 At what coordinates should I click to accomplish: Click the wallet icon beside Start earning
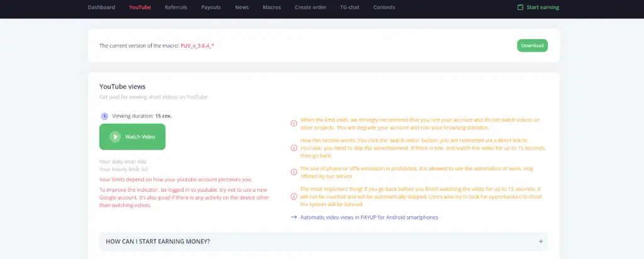[x=520, y=8]
